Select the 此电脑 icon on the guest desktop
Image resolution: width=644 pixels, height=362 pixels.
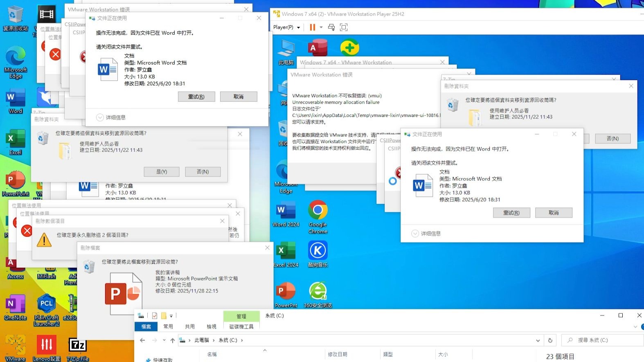pyautogui.click(x=286, y=53)
